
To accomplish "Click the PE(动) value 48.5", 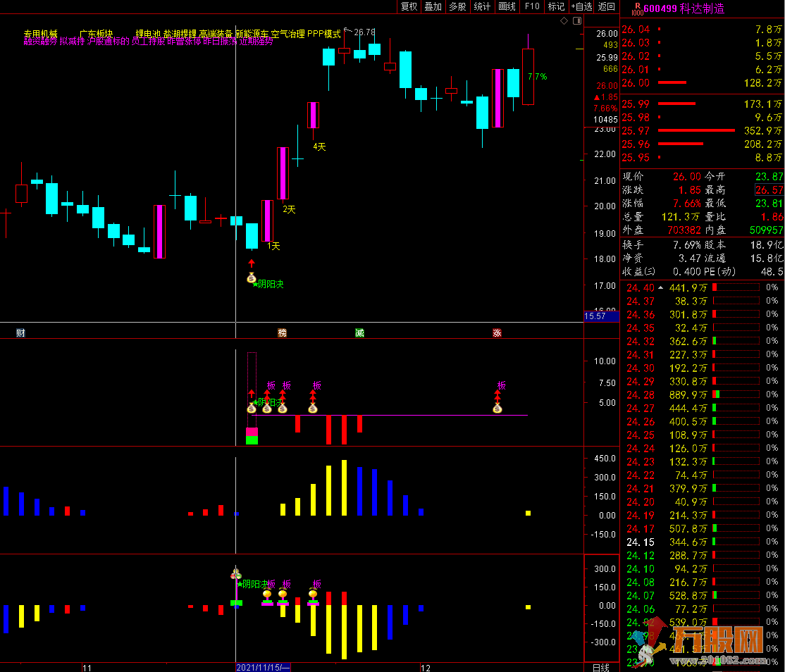I will click(x=772, y=272).
